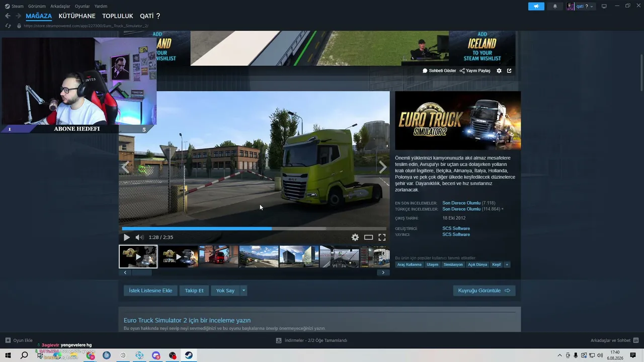644x362 pixels.
Task: Go forward with the Steam forward arrow
Action: [x=19, y=16]
